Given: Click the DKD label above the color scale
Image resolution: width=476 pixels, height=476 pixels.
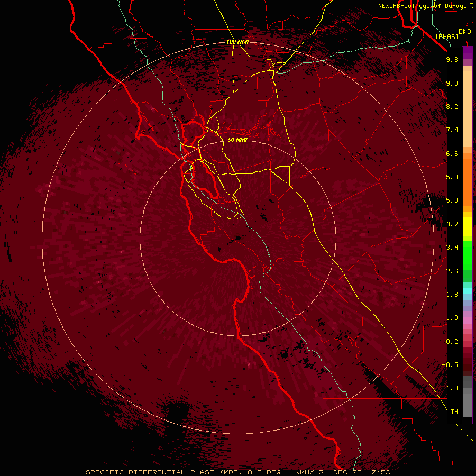Looking at the screenshot, I should click(465, 31).
